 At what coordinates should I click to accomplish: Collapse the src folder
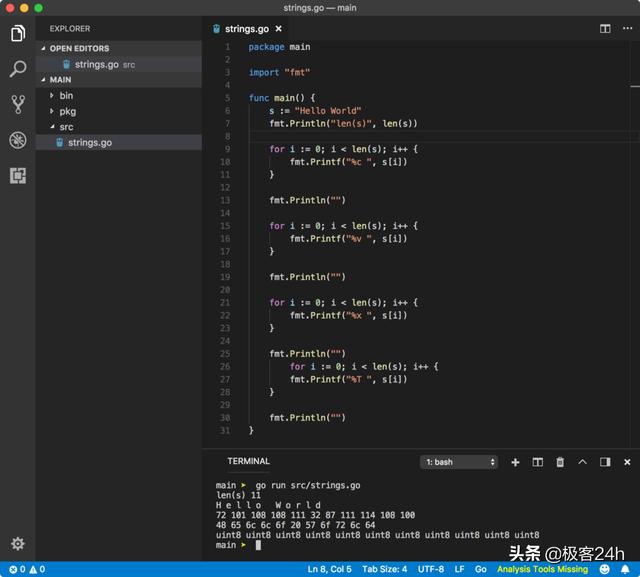(x=118, y=127)
